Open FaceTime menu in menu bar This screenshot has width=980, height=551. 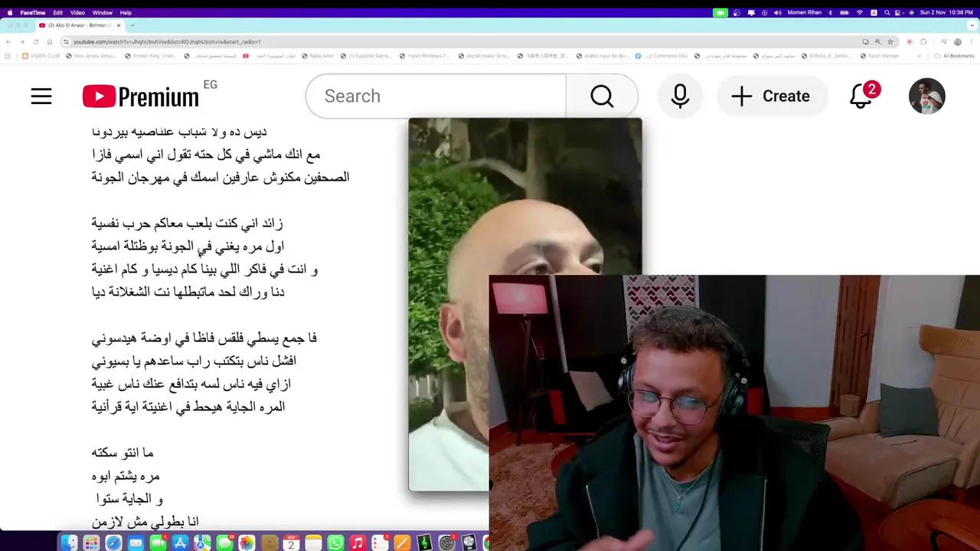(x=33, y=12)
